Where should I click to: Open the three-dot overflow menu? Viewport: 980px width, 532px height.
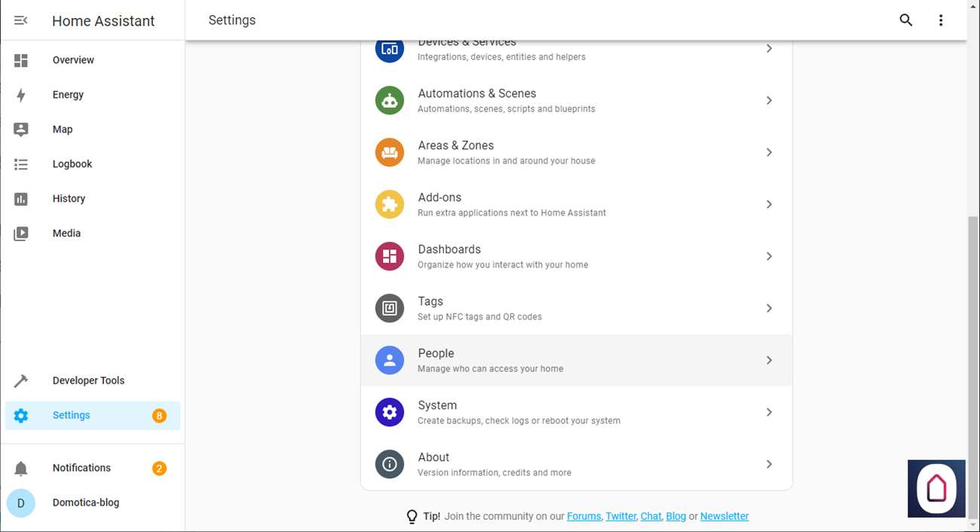click(x=941, y=20)
